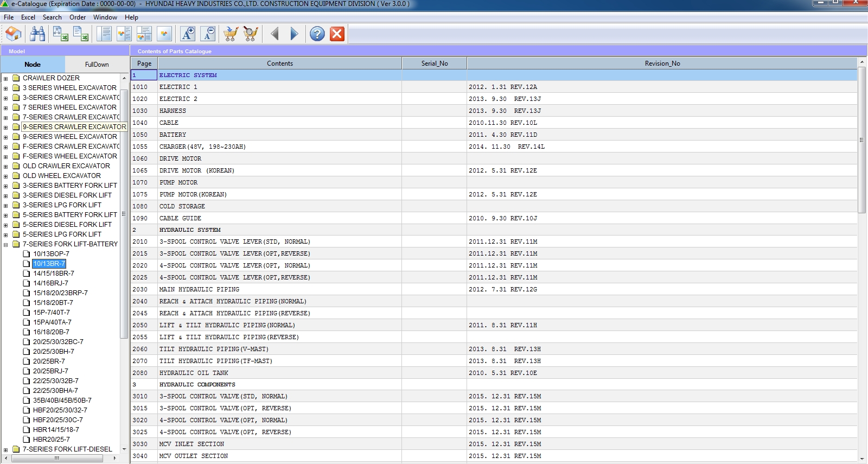Expand the F-SERIES WHEEL EXCAVATOR node
Image resolution: width=868 pixels, height=464 pixels.
[x=6, y=156]
